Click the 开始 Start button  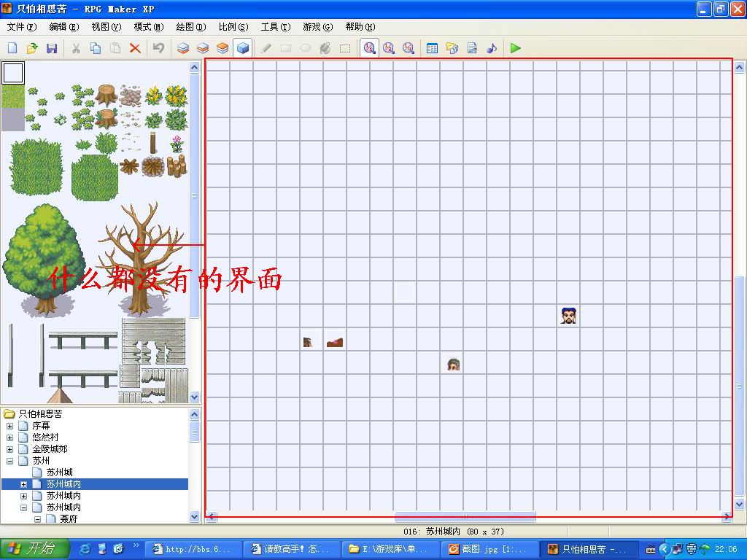tap(35, 549)
